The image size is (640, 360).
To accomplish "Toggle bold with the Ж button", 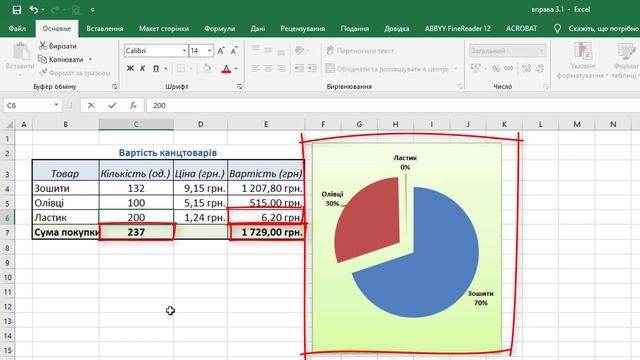I will pyautogui.click(x=130, y=68).
